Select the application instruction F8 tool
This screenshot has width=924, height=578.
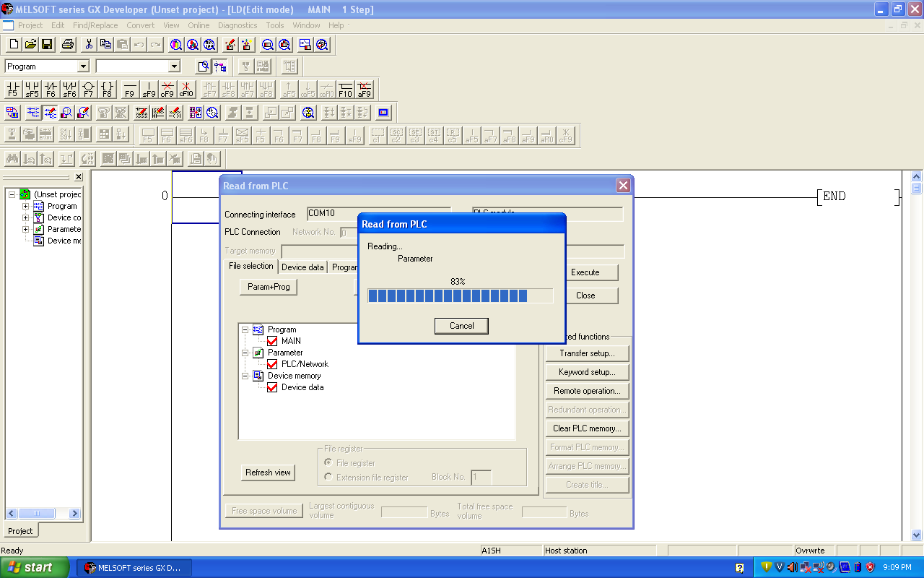pos(106,87)
